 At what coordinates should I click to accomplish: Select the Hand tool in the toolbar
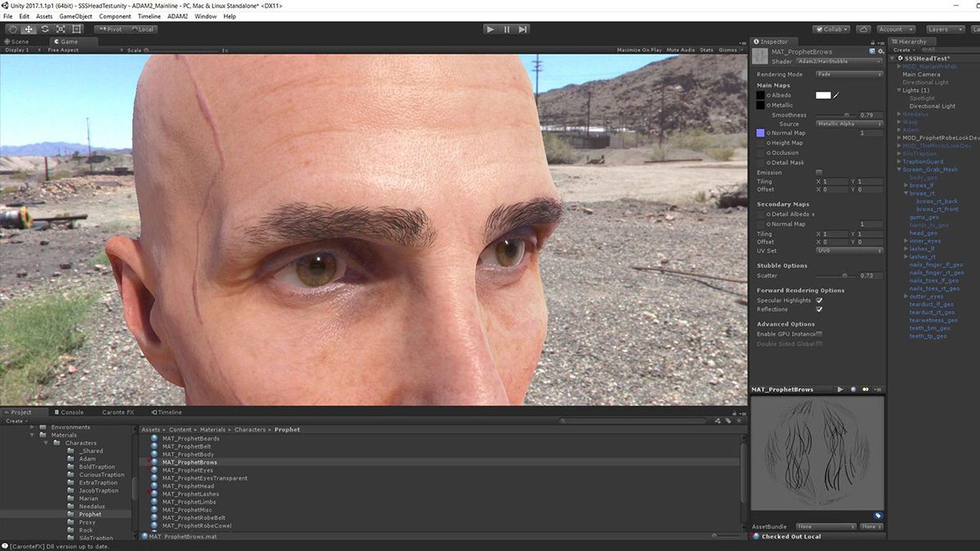click(12, 29)
